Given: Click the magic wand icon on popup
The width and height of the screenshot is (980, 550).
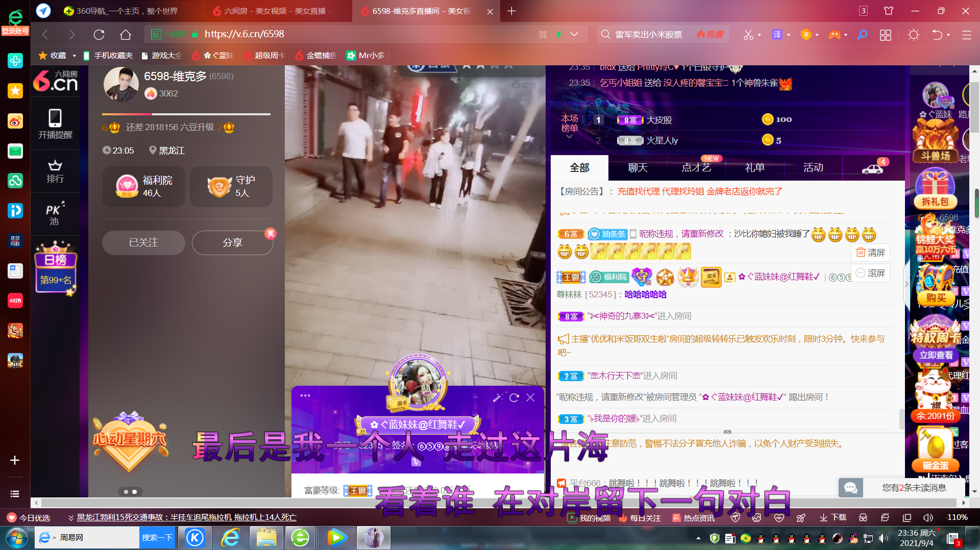Looking at the screenshot, I should (x=498, y=397).
